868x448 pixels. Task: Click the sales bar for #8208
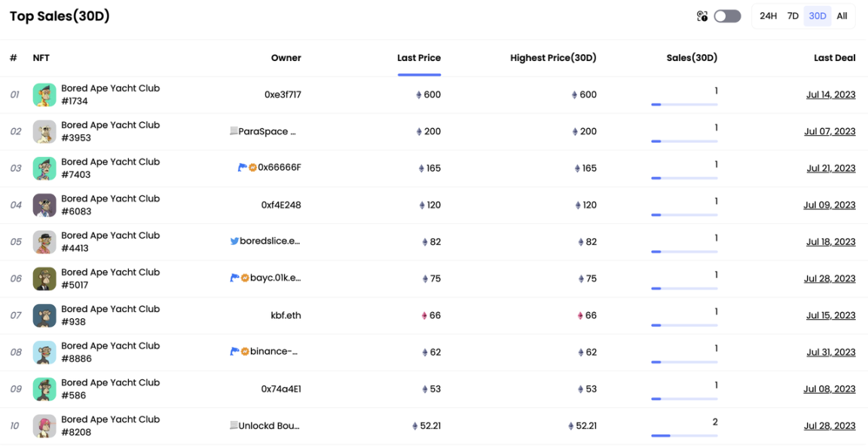coord(684,435)
